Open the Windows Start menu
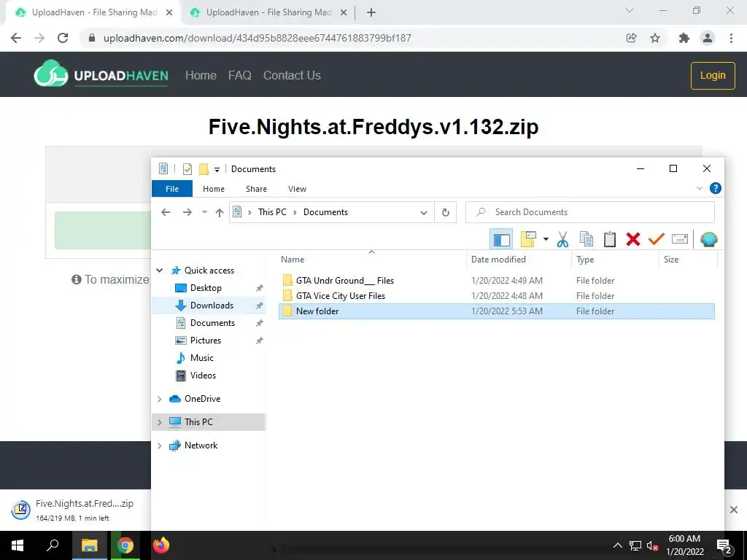 18,545
